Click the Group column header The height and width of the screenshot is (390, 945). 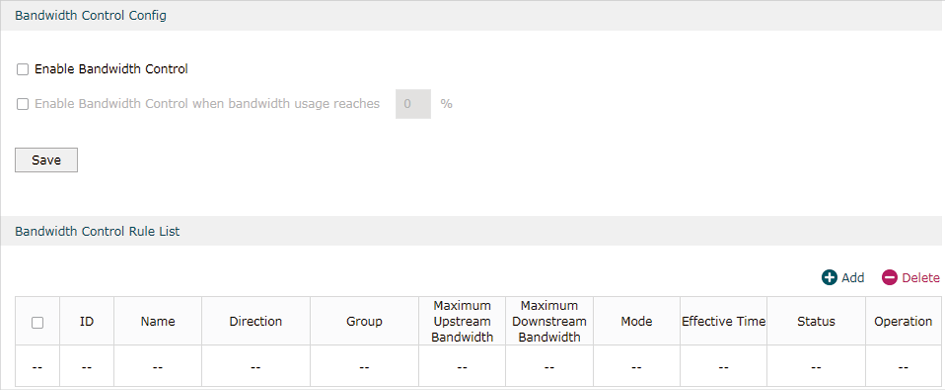pos(364,322)
